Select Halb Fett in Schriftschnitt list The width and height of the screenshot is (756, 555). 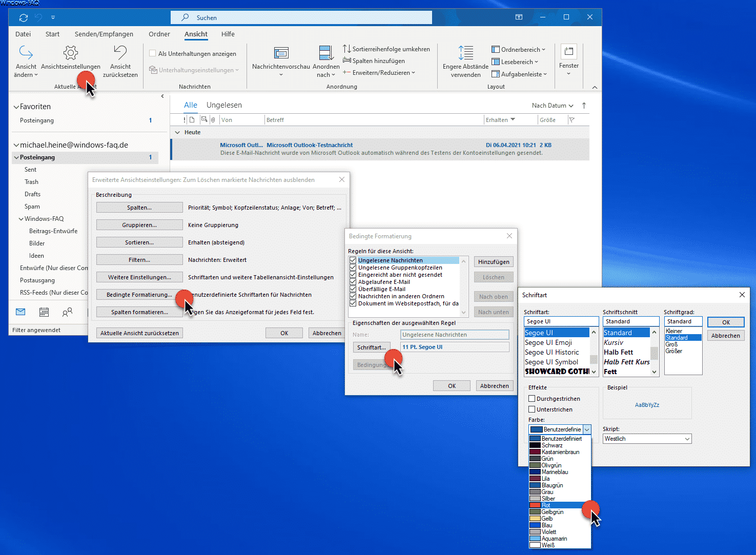(x=626, y=352)
